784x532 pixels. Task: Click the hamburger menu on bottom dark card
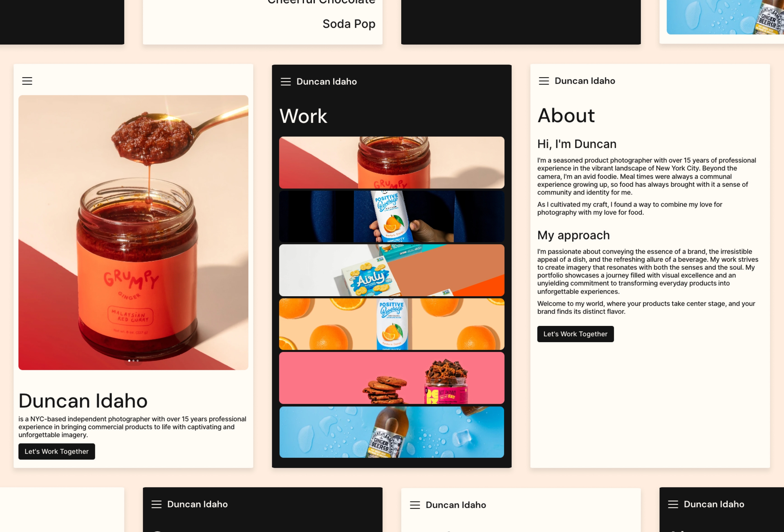click(156, 505)
